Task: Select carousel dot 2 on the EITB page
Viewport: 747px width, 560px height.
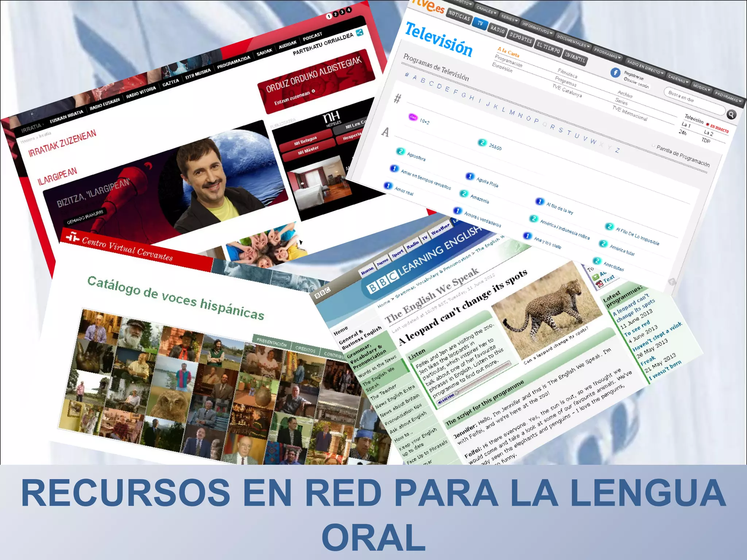Action: [336, 14]
